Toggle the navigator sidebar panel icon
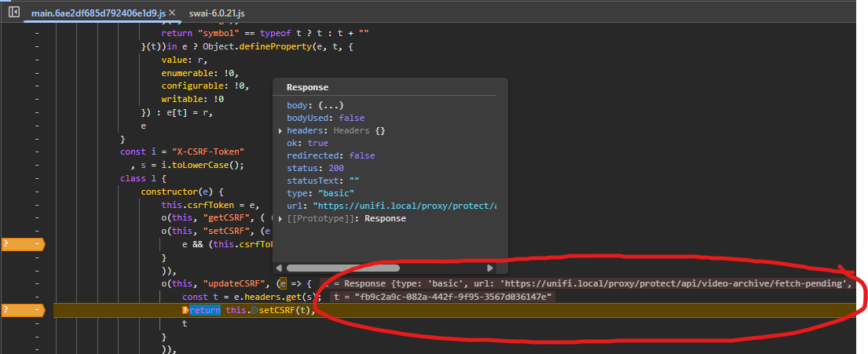Screen dimensions: 868x354 pos(13,13)
